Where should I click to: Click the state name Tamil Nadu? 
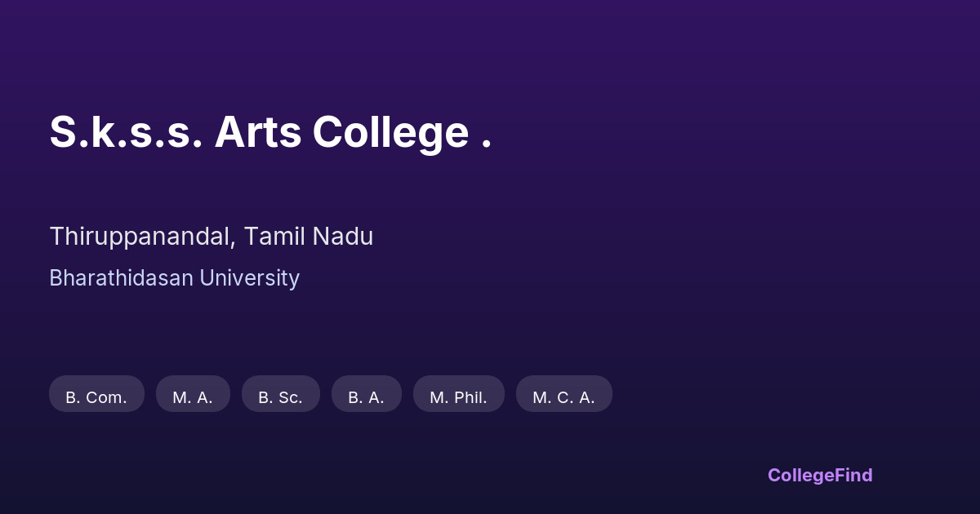tap(308, 237)
